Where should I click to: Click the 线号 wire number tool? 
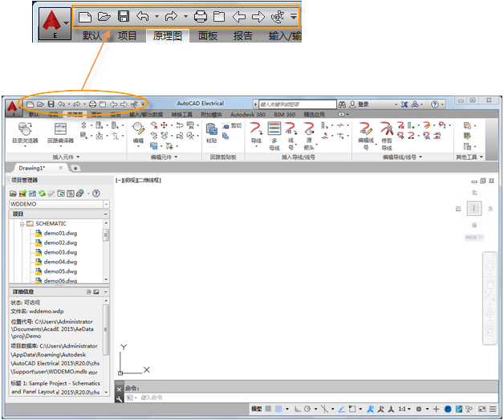click(291, 135)
